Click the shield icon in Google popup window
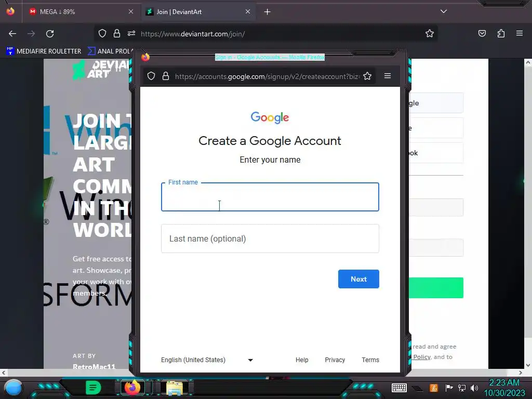Viewport: 532px width, 399px height. (x=151, y=76)
